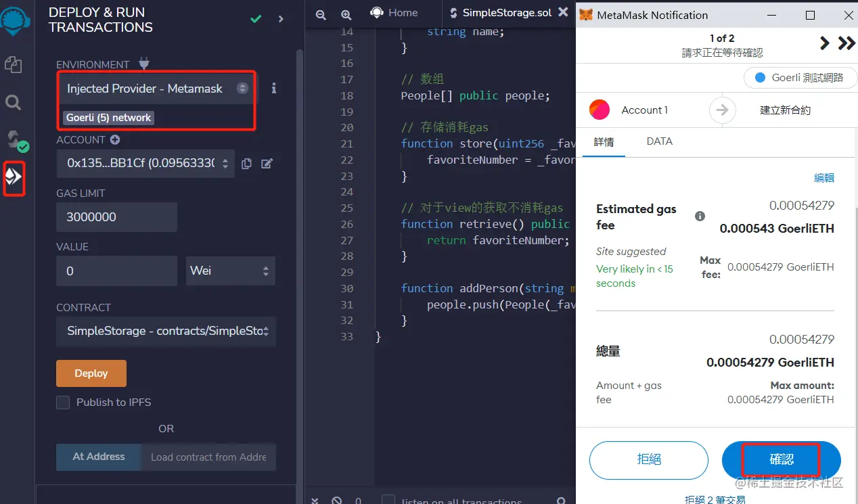Click the Account 1 avatar in MetaMask
The image size is (858, 504).
point(600,110)
